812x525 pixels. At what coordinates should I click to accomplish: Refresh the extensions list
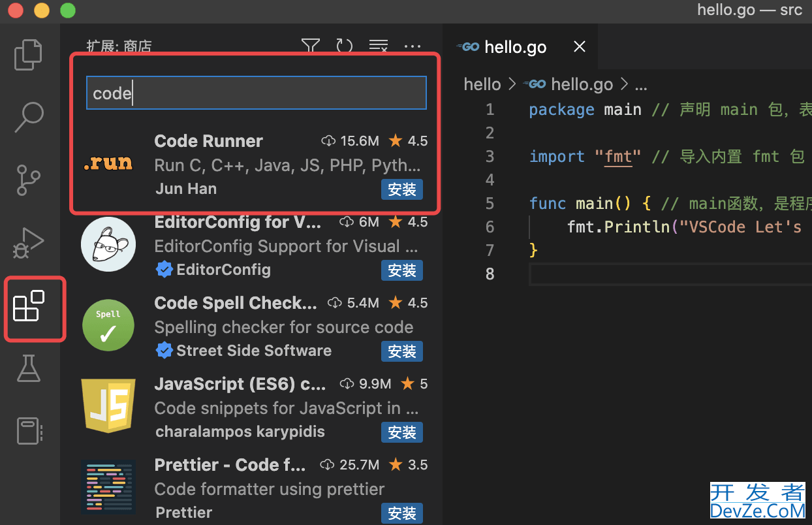[x=345, y=46]
